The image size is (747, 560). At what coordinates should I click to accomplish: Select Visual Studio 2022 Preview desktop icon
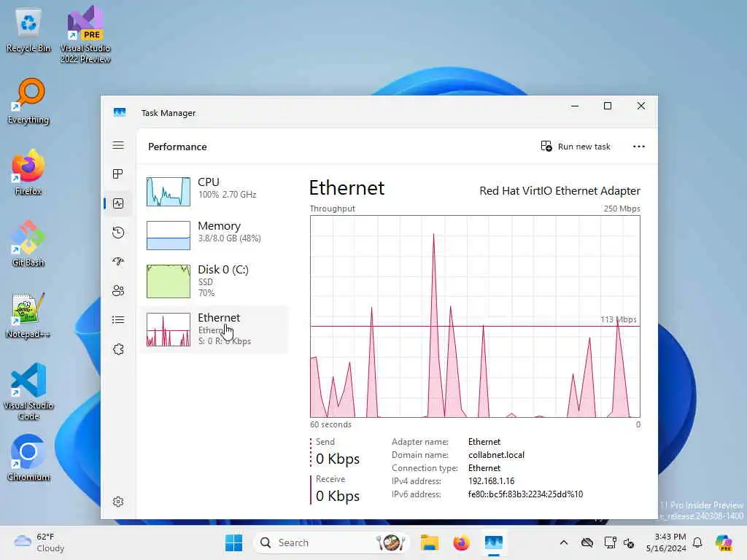pyautogui.click(x=85, y=34)
